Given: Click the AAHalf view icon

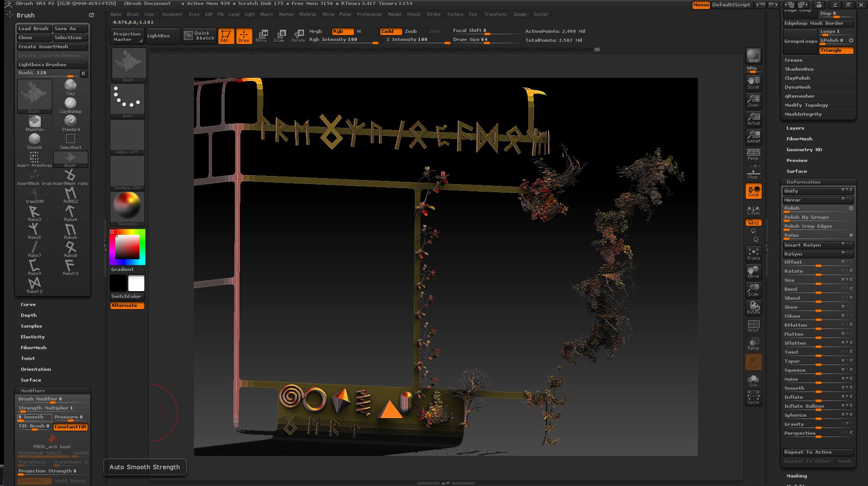Looking at the screenshot, I should [x=753, y=136].
